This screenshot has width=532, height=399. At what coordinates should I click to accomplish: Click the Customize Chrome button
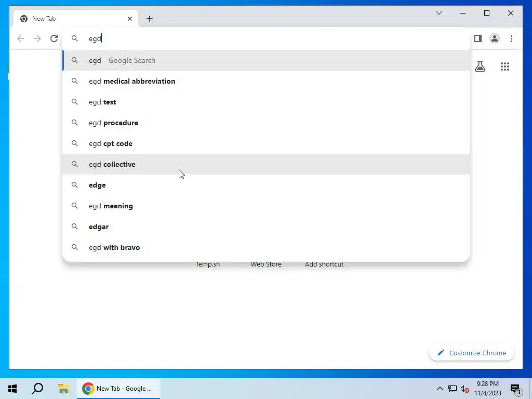click(x=471, y=353)
